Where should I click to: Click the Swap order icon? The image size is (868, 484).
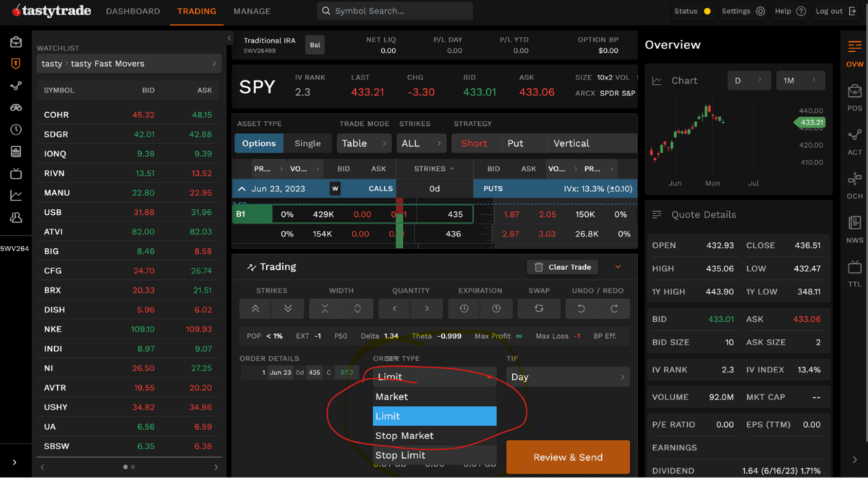click(539, 308)
